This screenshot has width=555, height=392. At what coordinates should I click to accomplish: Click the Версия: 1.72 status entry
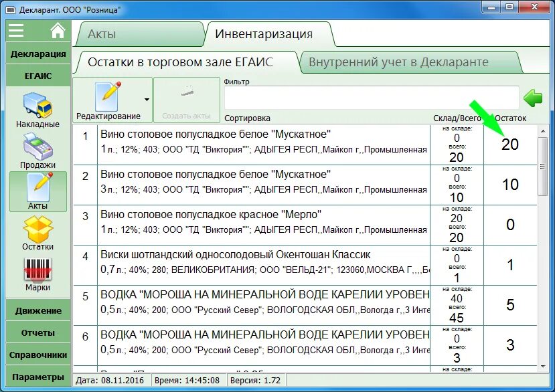point(255,381)
